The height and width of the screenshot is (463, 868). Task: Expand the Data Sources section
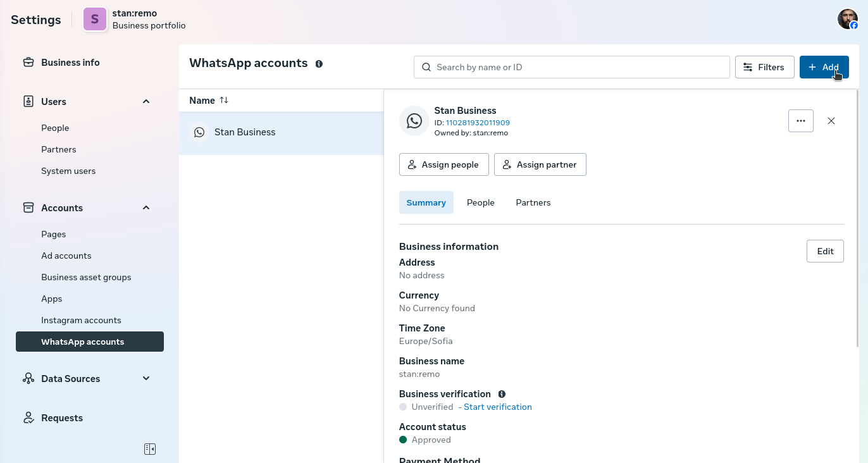(x=146, y=378)
